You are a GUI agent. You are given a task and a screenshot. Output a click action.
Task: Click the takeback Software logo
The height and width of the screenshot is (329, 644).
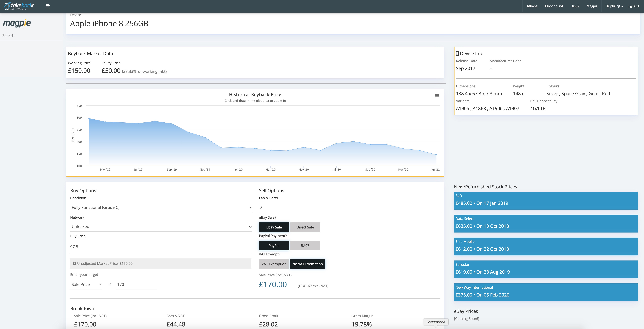(x=19, y=6)
